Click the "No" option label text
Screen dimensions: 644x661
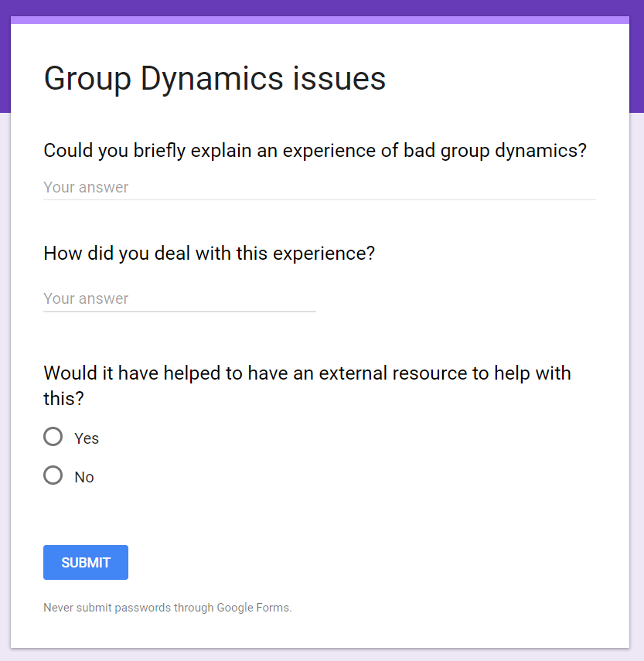point(84,477)
